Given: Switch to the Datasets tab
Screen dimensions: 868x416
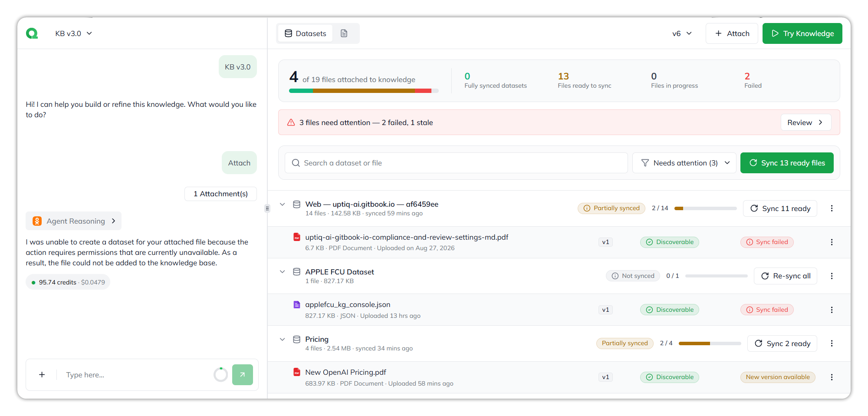Looking at the screenshot, I should (x=306, y=33).
